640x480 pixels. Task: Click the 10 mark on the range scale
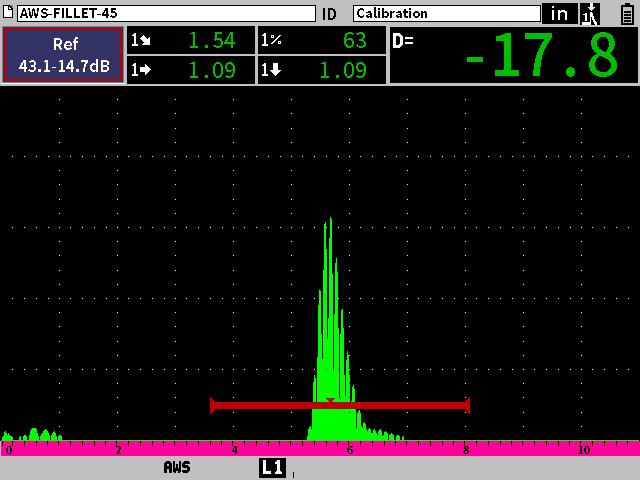[584, 450]
